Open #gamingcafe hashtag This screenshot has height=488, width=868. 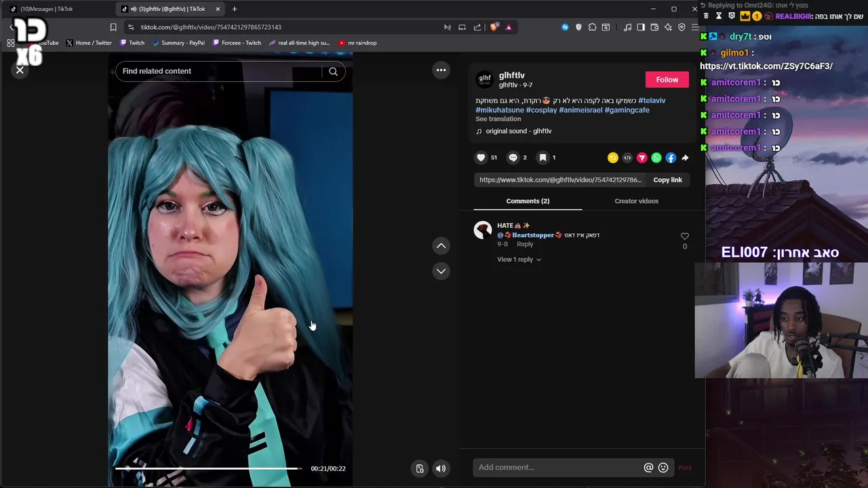(x=627, y=110)
